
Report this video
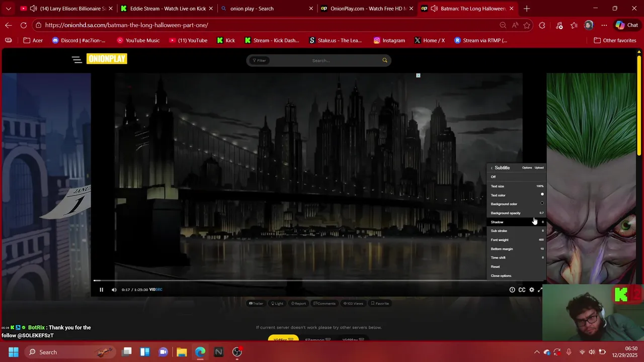(x=298, y=304)
